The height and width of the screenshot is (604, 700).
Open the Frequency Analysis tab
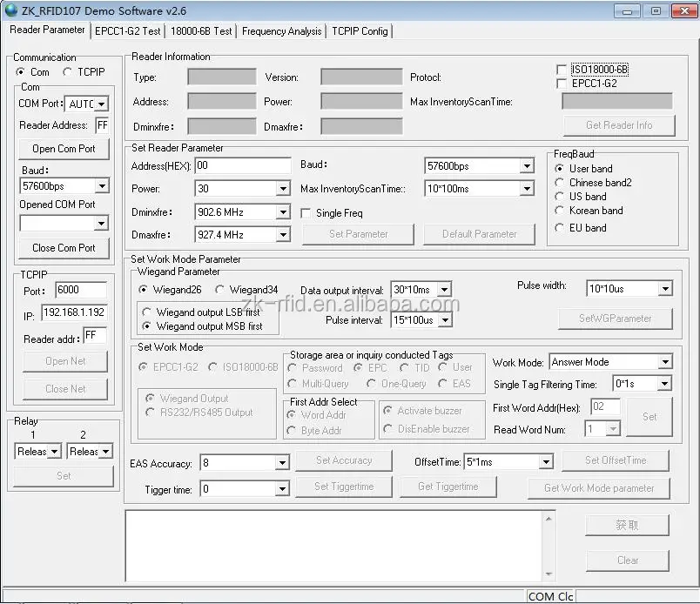(x=281, y=31)
